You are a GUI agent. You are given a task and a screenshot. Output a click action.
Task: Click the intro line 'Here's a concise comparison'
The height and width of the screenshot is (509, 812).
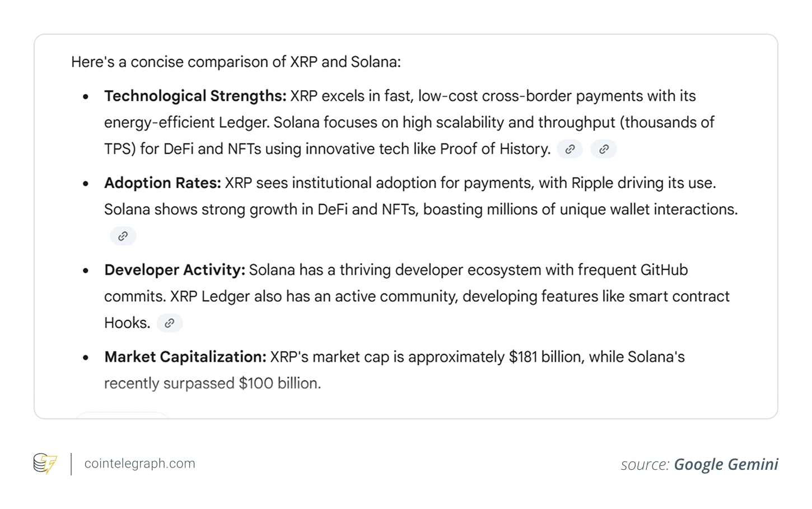click(236, 62)
